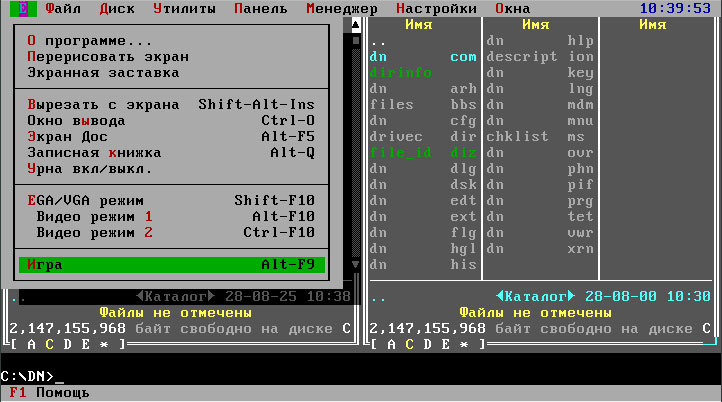Click the C:\DN> command line prompt
Viewport: 722px width, 402px height.
30,376
